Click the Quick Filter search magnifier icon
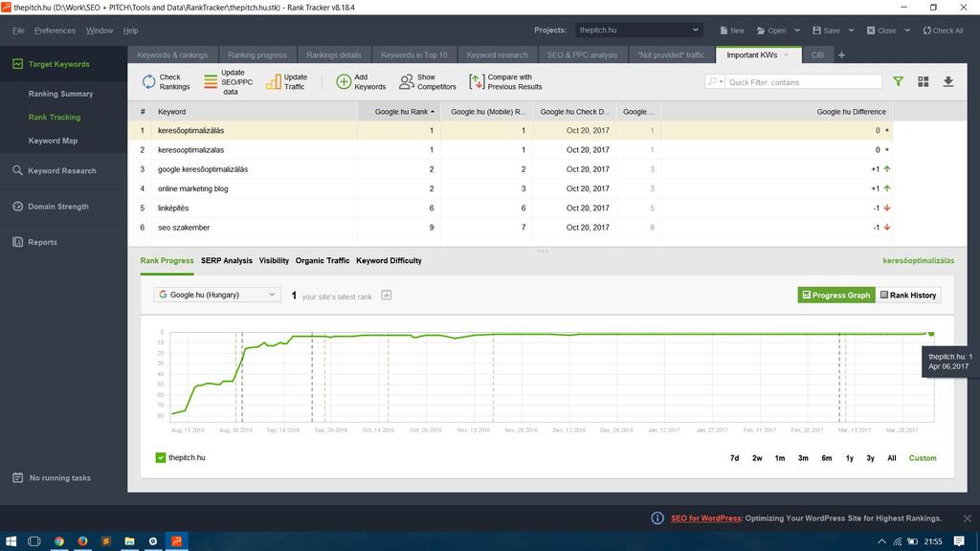 coord(712,82)
